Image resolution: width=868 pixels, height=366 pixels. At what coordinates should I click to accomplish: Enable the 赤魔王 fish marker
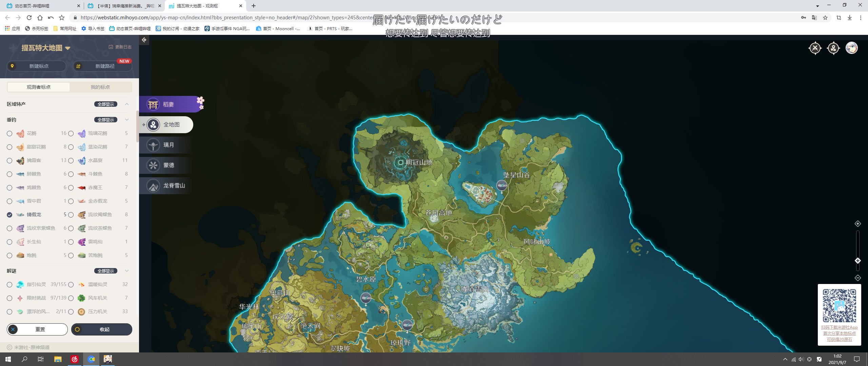coord(71,188)
